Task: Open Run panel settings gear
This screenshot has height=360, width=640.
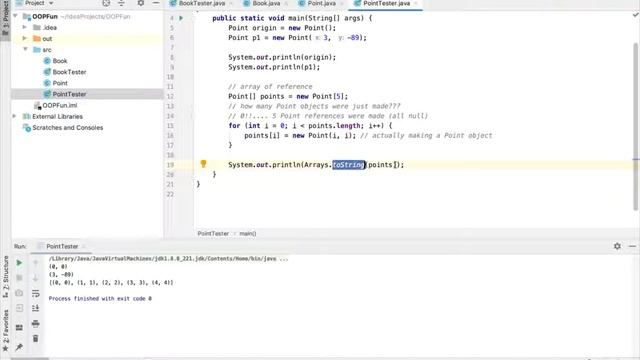Action: pos(617,246)
